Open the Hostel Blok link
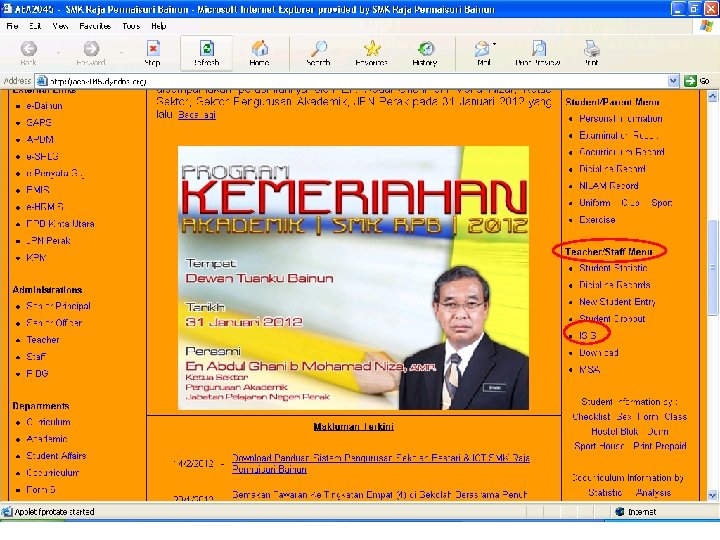720x540 pixels. click(x=615, y=432)
